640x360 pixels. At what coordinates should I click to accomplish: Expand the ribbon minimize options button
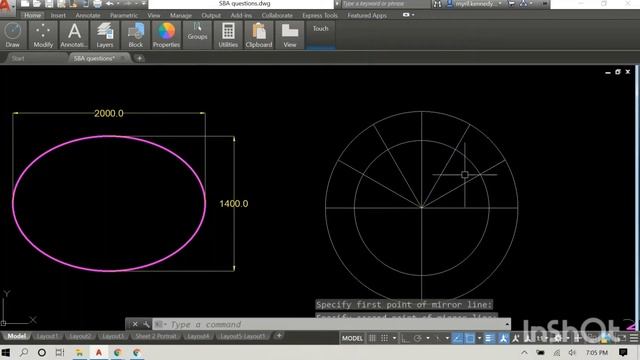click(409, 15)
